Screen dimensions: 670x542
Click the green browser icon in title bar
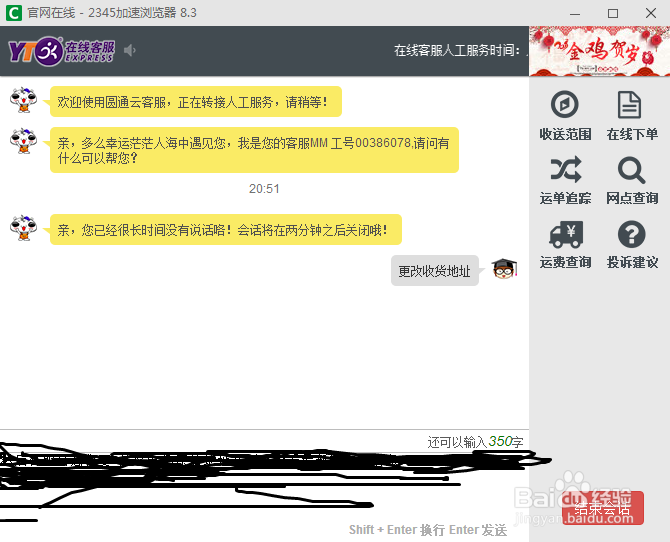coord(14,13)
